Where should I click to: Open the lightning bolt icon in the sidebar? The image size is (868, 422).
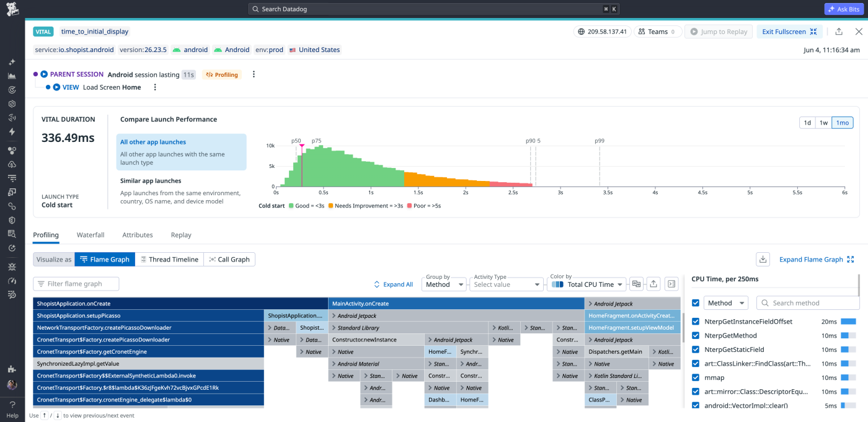12,131
